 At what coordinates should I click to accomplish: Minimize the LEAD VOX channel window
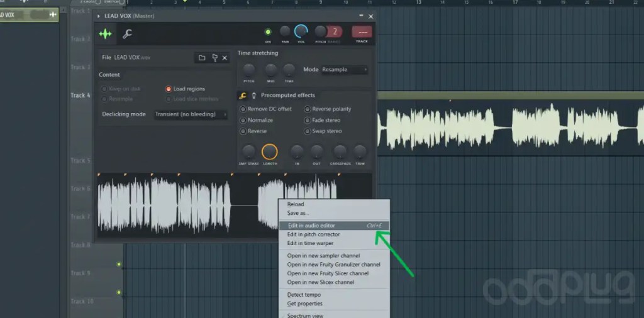pos(361,16)
